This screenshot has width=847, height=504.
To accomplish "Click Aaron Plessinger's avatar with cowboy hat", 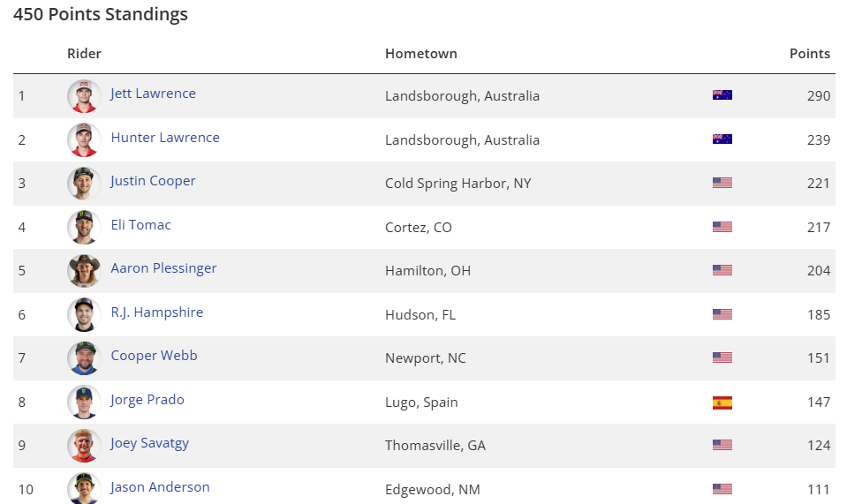I will pyautogui.click(x=84, y=270).
